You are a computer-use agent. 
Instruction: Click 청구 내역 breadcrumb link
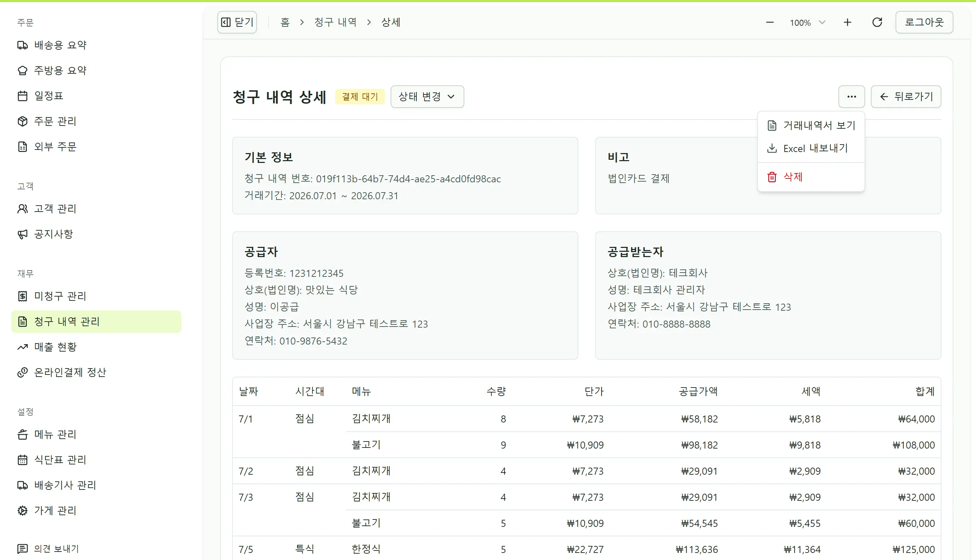coord(335,22)
